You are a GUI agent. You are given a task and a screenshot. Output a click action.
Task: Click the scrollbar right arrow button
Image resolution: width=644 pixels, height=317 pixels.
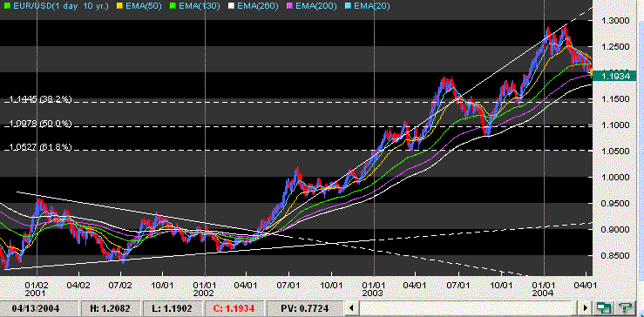[585, 307]
